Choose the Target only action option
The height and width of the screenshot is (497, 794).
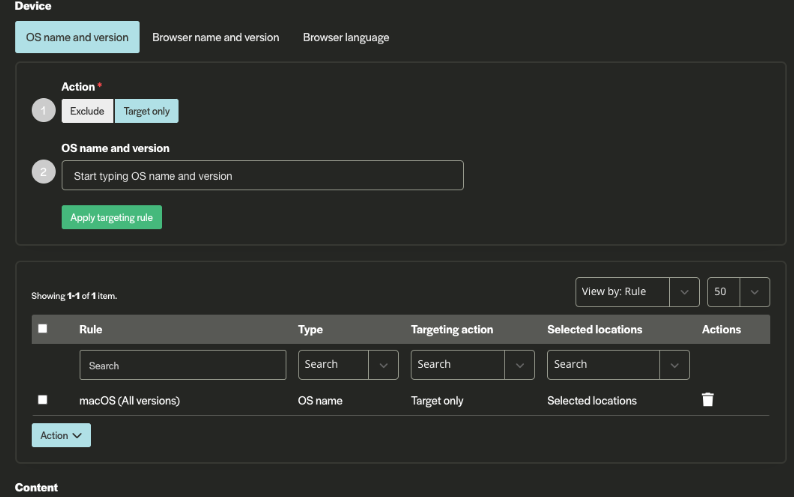pyautogui.click(x=147, y=111)
